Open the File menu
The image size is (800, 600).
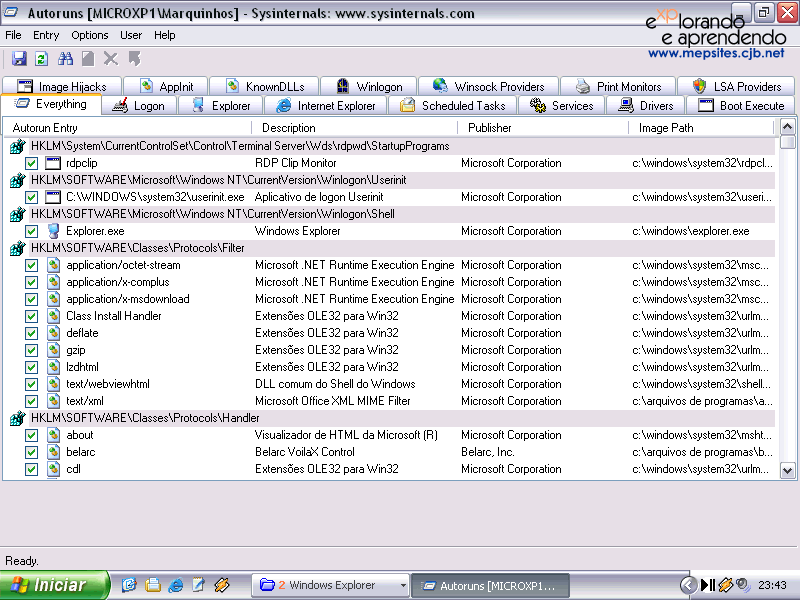point(13,35)
